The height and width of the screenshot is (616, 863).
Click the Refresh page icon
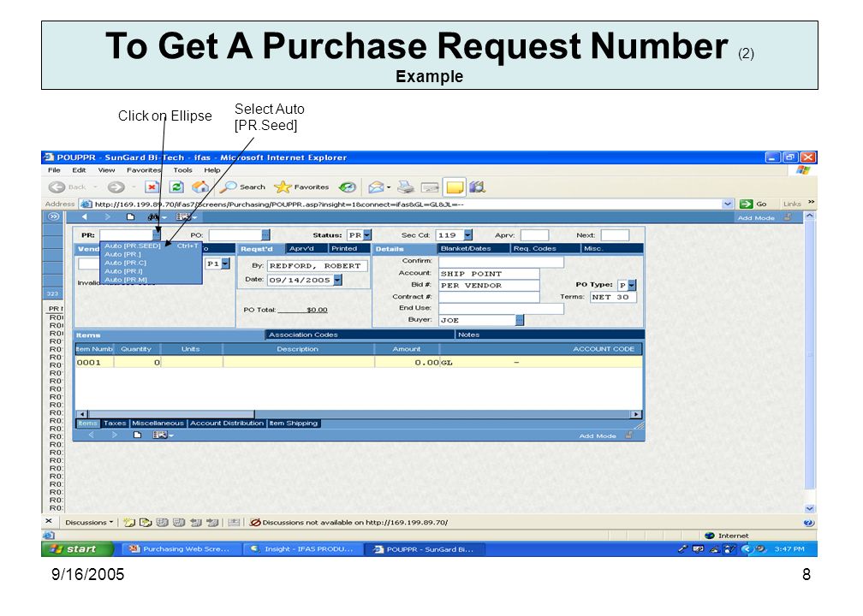(176, 187)
